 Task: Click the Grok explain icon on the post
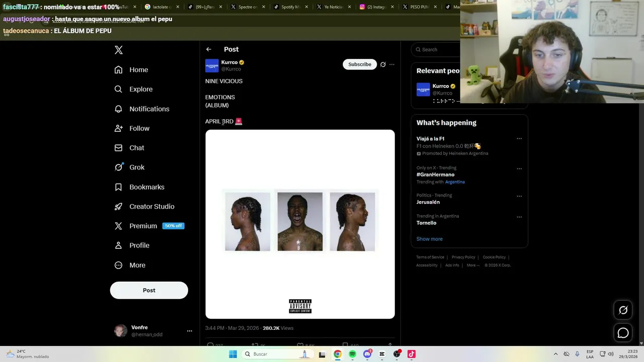tap(383, 64)
